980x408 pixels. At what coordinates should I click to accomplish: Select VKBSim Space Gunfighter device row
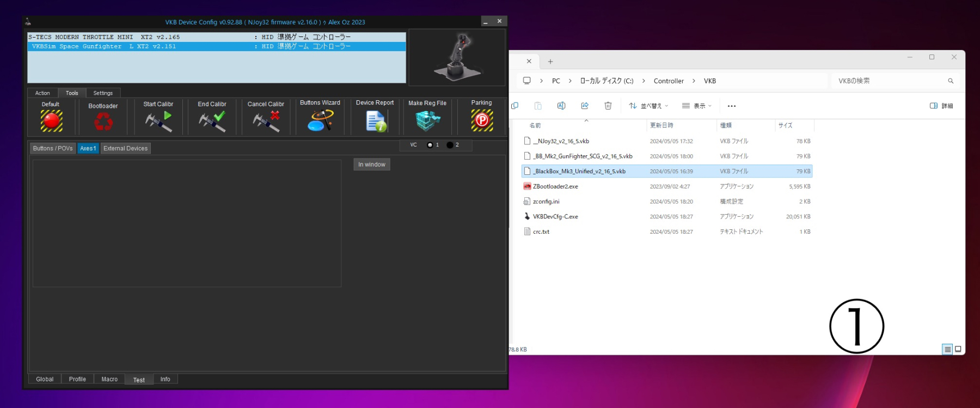(217, 46)
